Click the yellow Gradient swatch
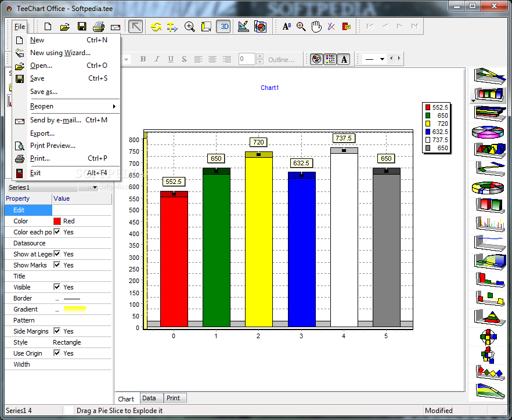 [75, 309]
